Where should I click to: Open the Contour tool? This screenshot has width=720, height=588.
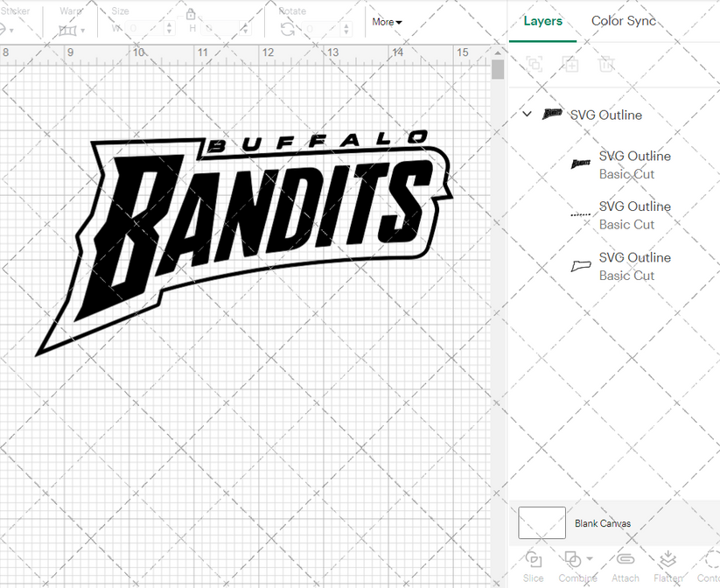click(x=709, y=564)
